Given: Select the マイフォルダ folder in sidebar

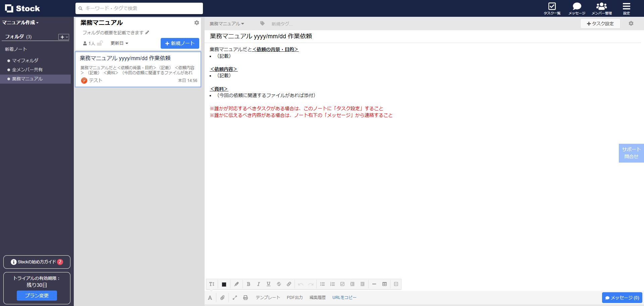Looking at the screenshot, I should (25, 60).
